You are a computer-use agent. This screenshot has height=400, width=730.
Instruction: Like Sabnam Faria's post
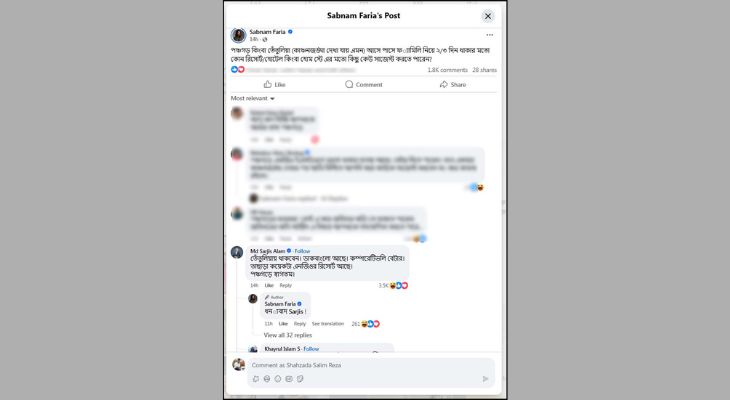[x=274, y=84]
